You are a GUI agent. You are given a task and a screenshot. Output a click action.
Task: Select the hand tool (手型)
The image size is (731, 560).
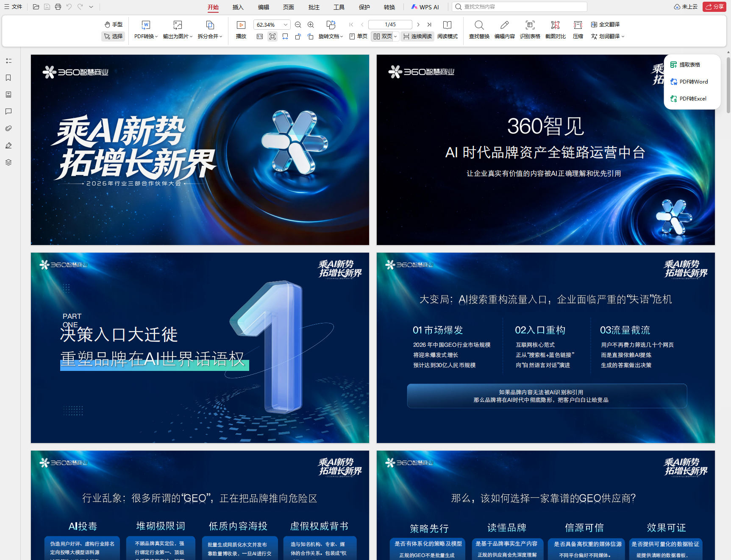click(114, 25)
